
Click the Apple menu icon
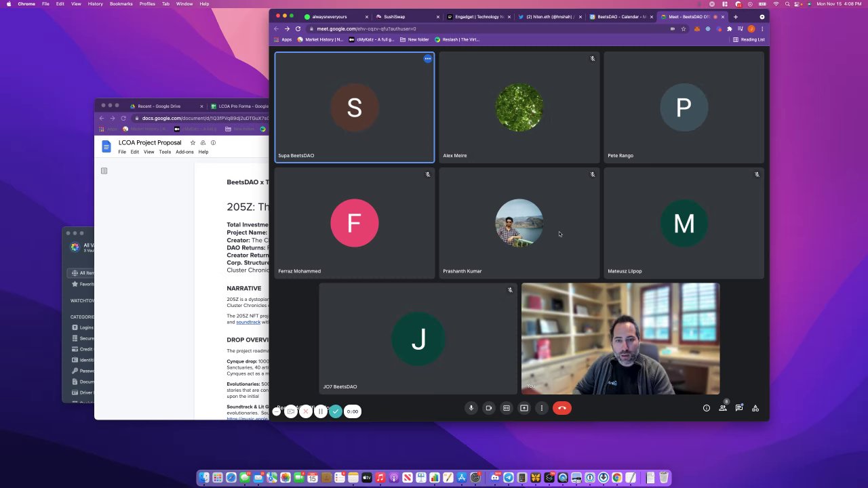click(8, 4)
